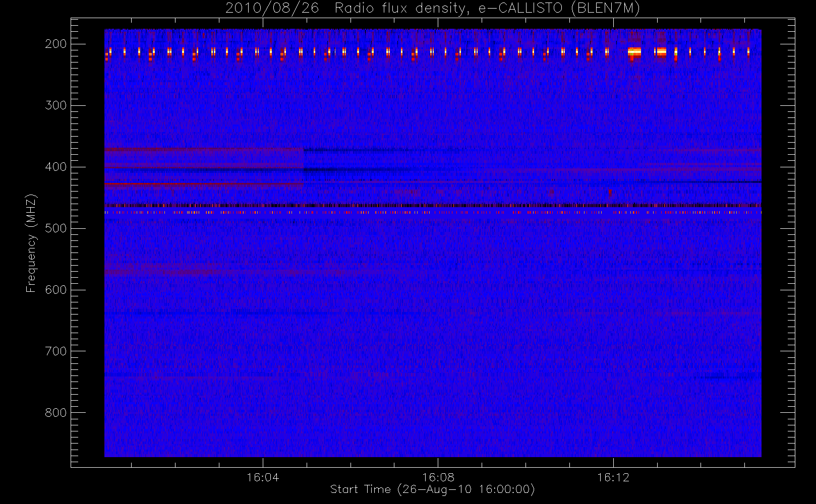The width and height of the screenshot is (816, 504).
Task: Select the 500 frequency tick label
Action: [56, 228]
